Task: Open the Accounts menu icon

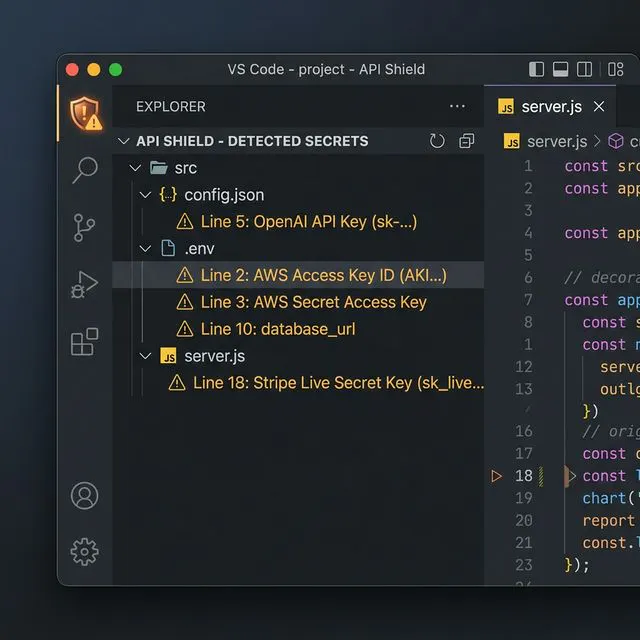Action: pos(84,496)
